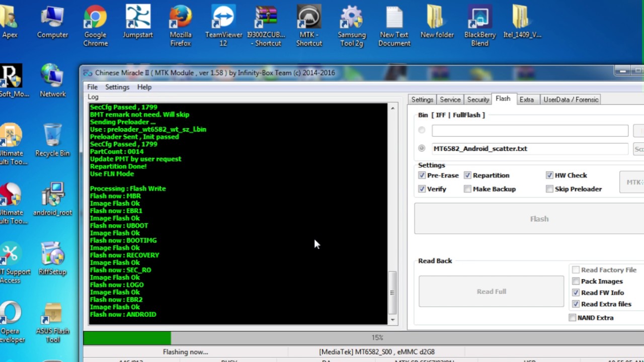644x362 pixels.
Task: Select the scatter file radio button
Action: point(422,148)
